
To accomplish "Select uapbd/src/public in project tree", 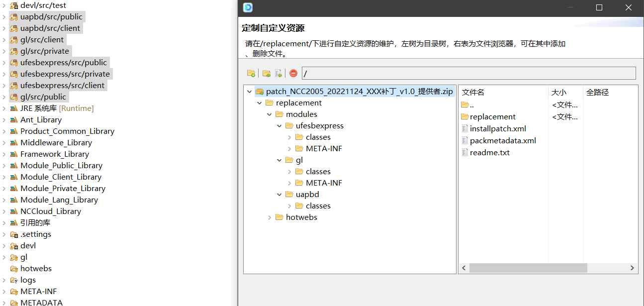I will coord(51,17).
